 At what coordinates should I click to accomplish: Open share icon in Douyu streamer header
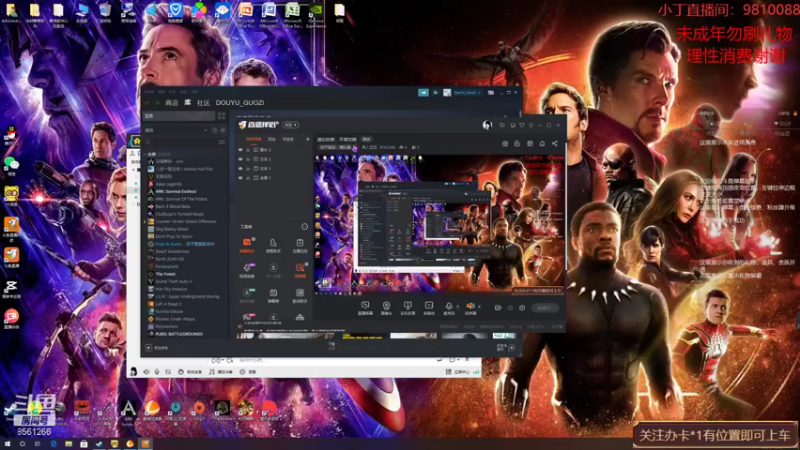pyautogui.click(x=555, y=144)
